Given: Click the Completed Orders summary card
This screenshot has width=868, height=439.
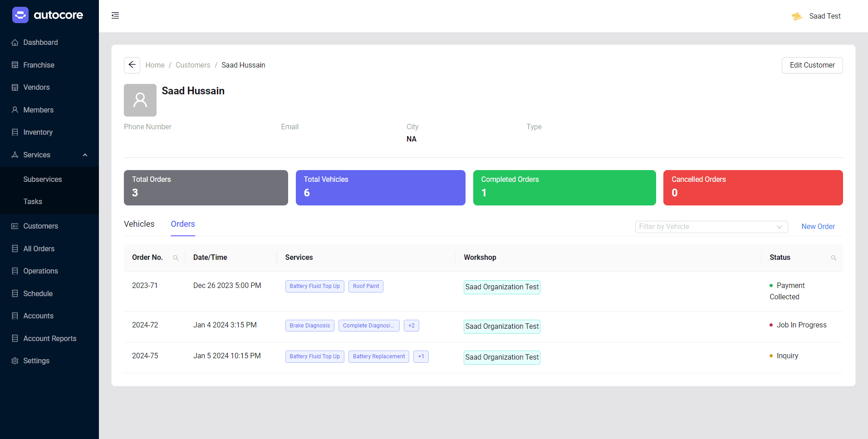Looking at the screenshot, I should [x=564, y=188].
